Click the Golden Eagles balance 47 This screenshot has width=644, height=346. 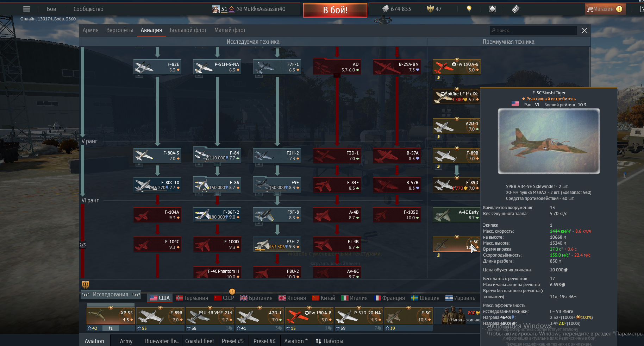pos(434,9)
